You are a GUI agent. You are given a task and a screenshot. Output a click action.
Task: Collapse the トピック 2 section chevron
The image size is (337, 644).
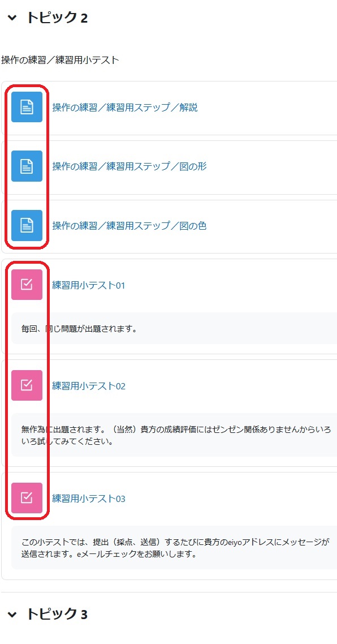coord(12,18)
